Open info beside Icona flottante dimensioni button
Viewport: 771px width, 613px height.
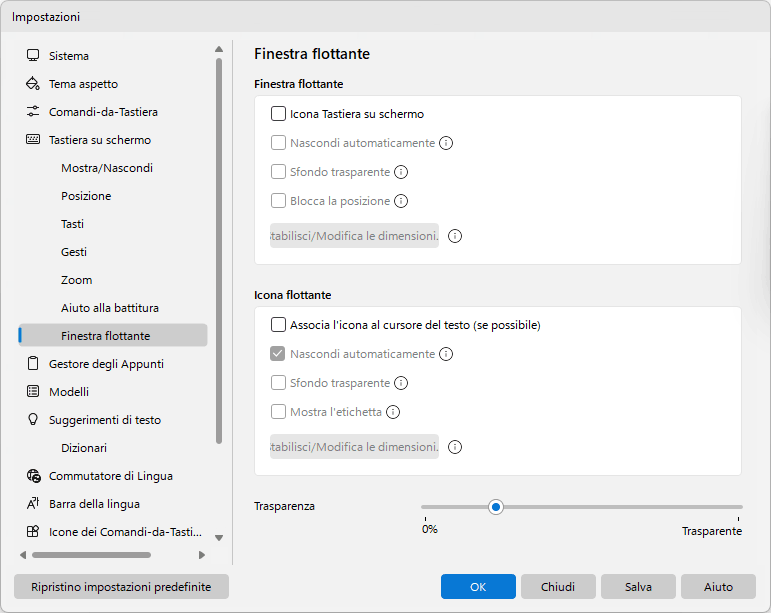click(455, 447)
